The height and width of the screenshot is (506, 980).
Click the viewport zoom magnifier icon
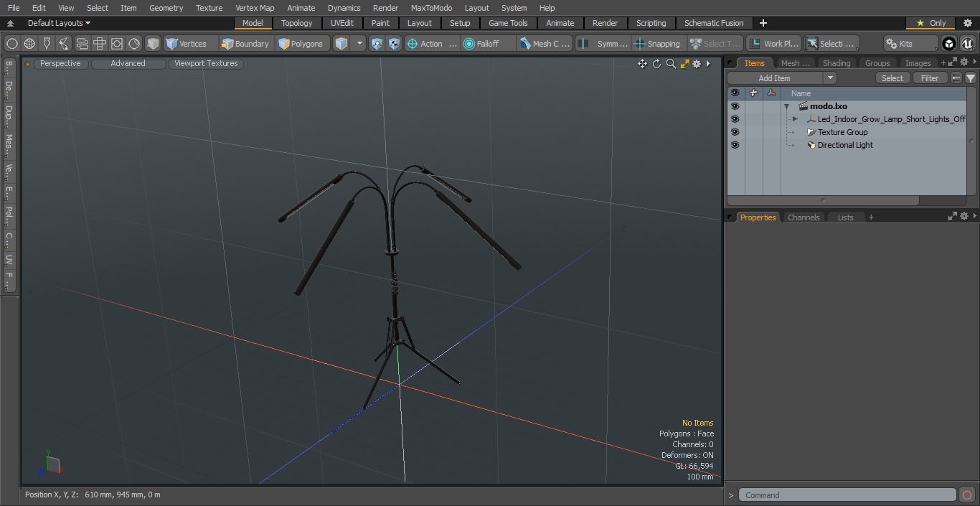pos(671,64)
